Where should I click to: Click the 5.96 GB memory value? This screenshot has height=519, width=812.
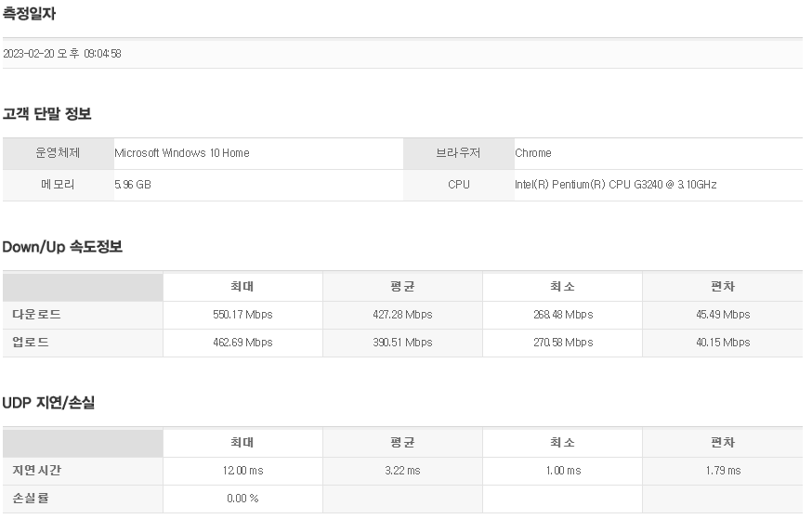(x=132, y=185)
